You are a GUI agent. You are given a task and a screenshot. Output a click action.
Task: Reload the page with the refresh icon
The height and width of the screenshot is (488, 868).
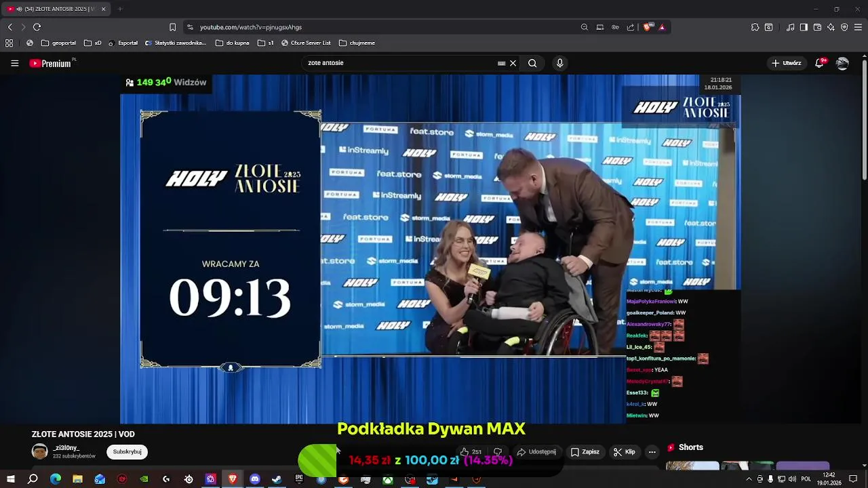(x=37, y=27)
